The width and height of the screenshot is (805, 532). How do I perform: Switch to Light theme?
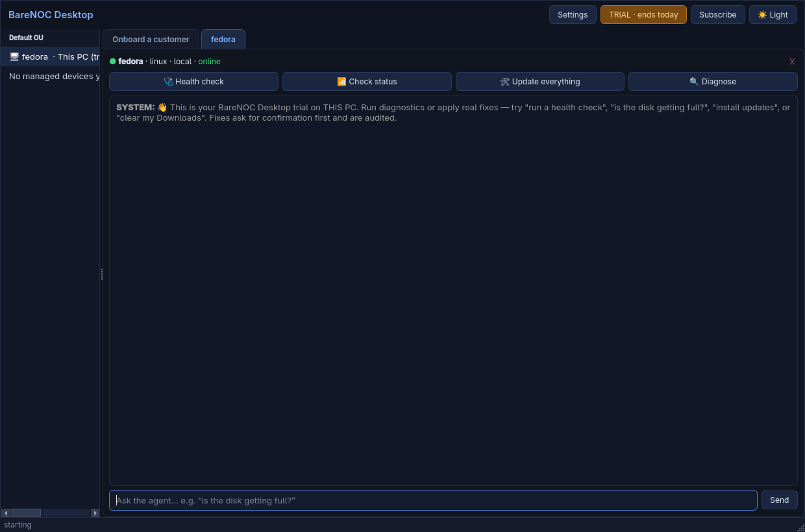point(773,14)
